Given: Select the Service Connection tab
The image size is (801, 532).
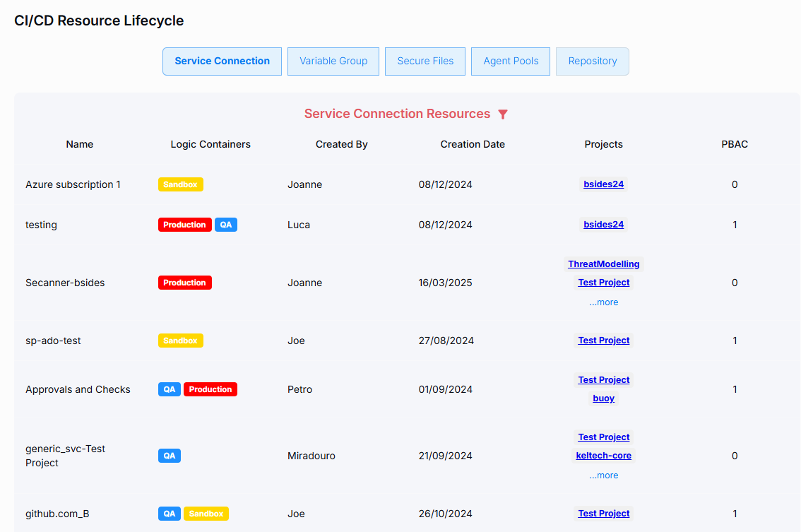Looking at the screenshot, I should click(222, 61).
